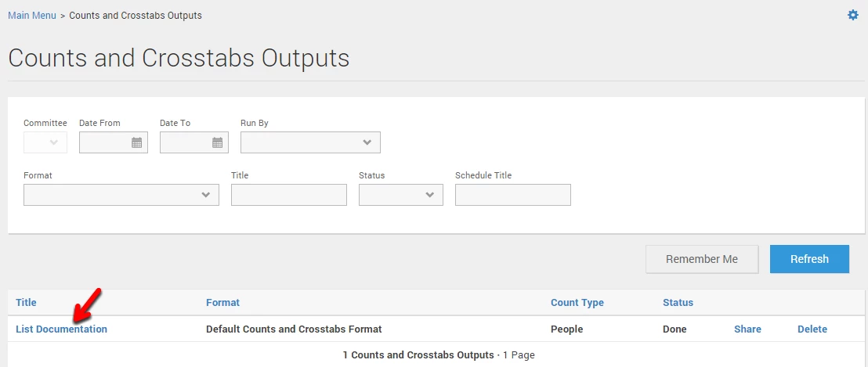This screenshot has width=868, height=367.
Task: Expand the Status dropdown
Action: (401, 195)
